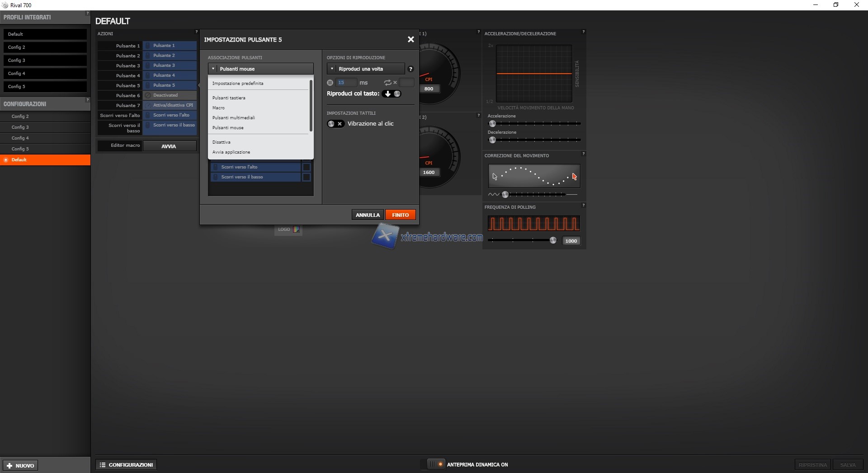Open the Riproduci una volta dropdown
The width and height of the screenshot is (868, 473).
pos(366,69)
